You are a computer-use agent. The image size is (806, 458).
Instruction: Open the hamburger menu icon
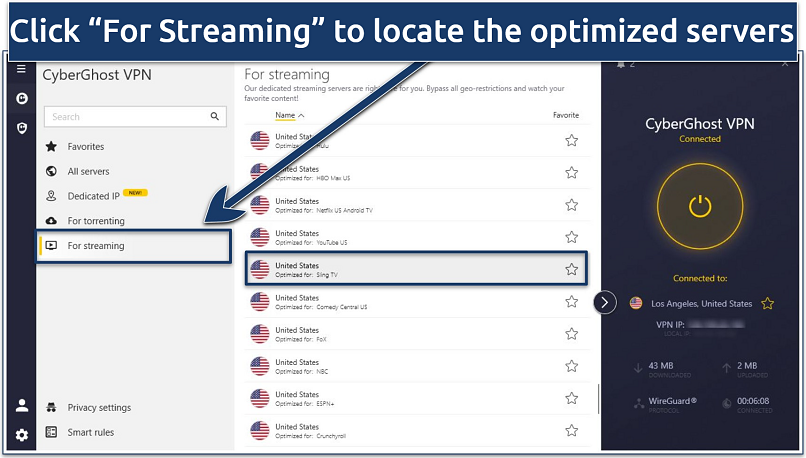pyautogui.click(x=21, y=69)
